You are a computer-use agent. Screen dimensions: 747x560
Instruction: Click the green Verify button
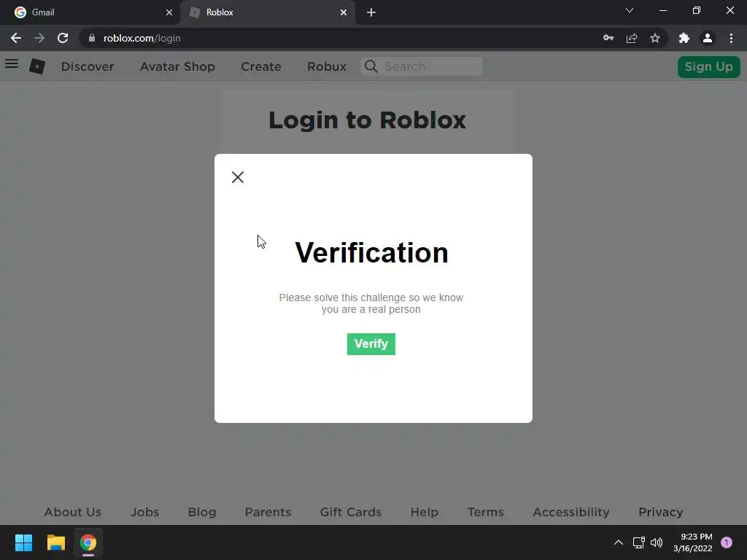371,344
